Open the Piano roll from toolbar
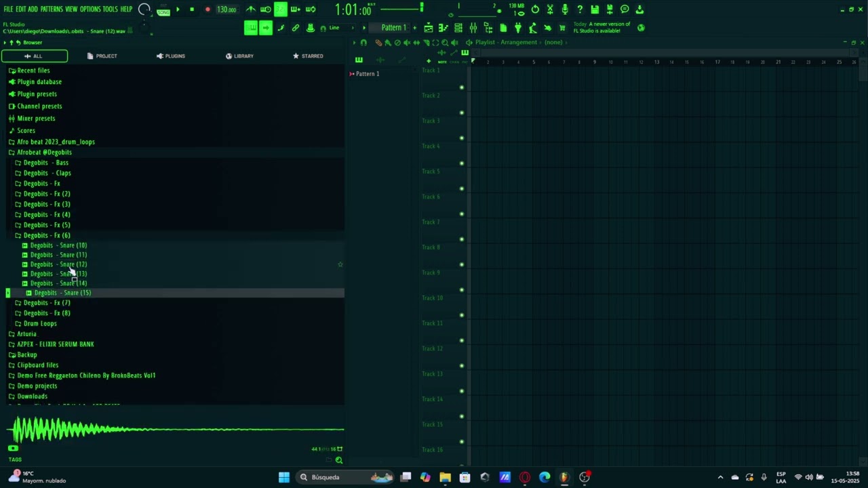The height and width of the screenshot is (488, 868). (443, 28)
